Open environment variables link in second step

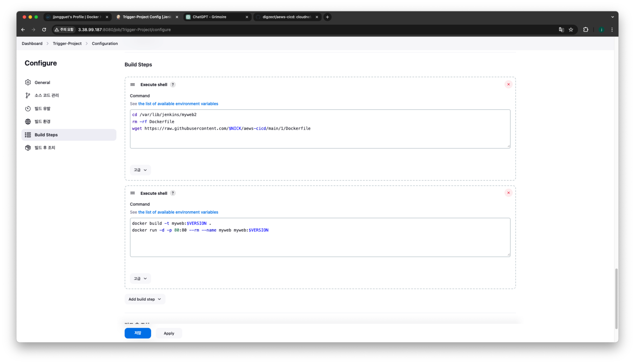(178, 212)
